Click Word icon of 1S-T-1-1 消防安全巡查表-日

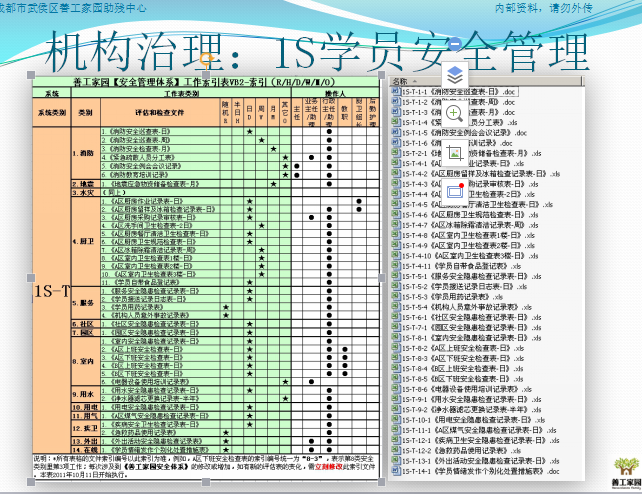point(396,91)
